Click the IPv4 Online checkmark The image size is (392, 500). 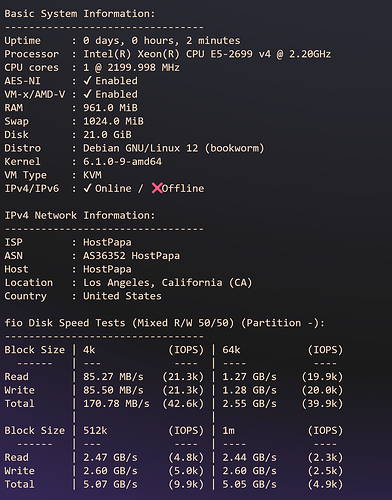[87, 188]
